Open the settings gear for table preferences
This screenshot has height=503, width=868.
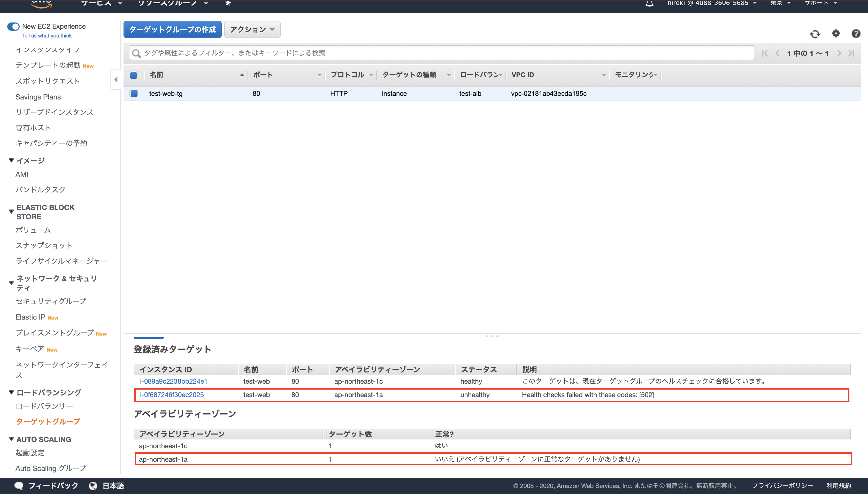[x=836, y=34]
